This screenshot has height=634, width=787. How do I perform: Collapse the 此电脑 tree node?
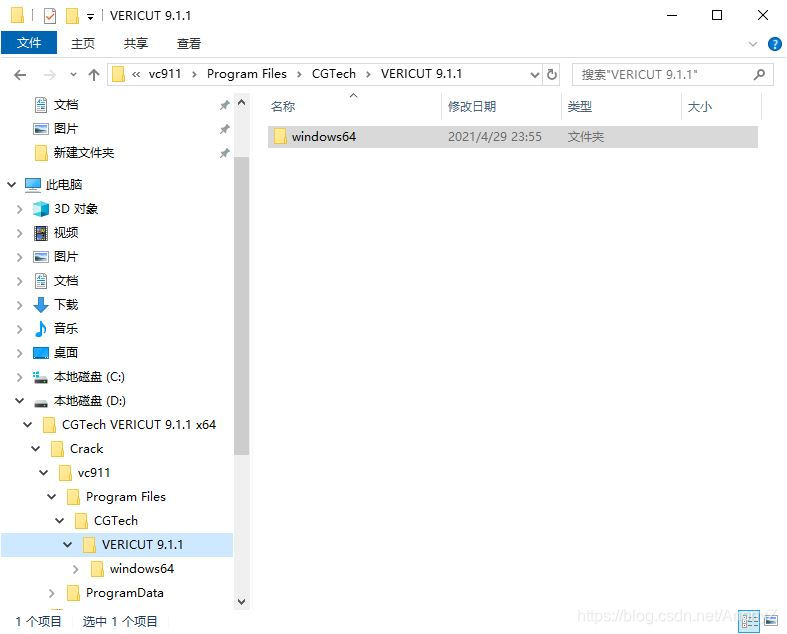12,185
